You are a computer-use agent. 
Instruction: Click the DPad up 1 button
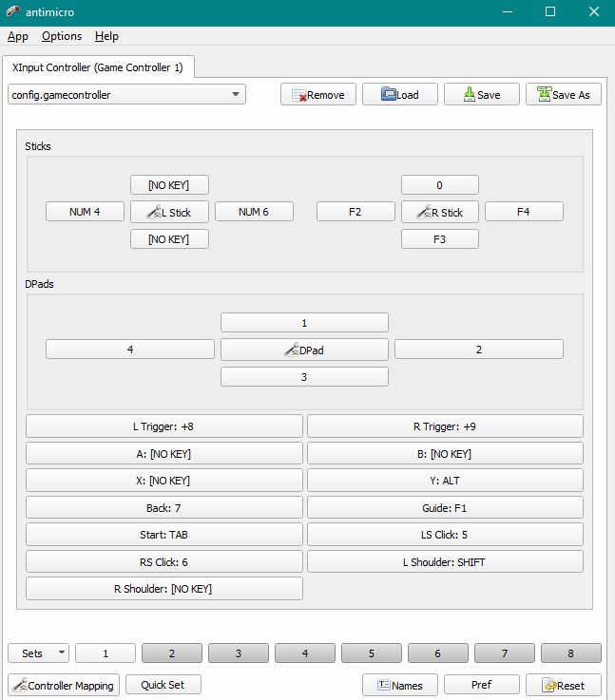(304, 323)
